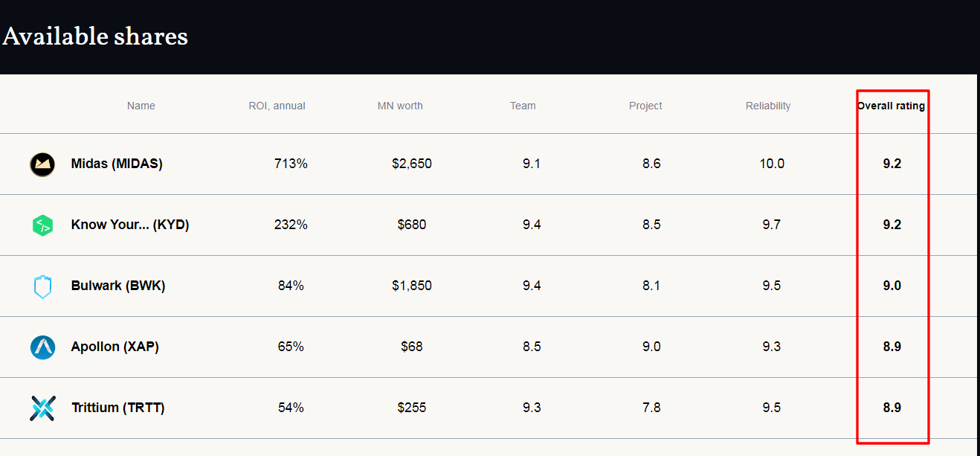Click the Midas coin logo icon

(42, 164)
